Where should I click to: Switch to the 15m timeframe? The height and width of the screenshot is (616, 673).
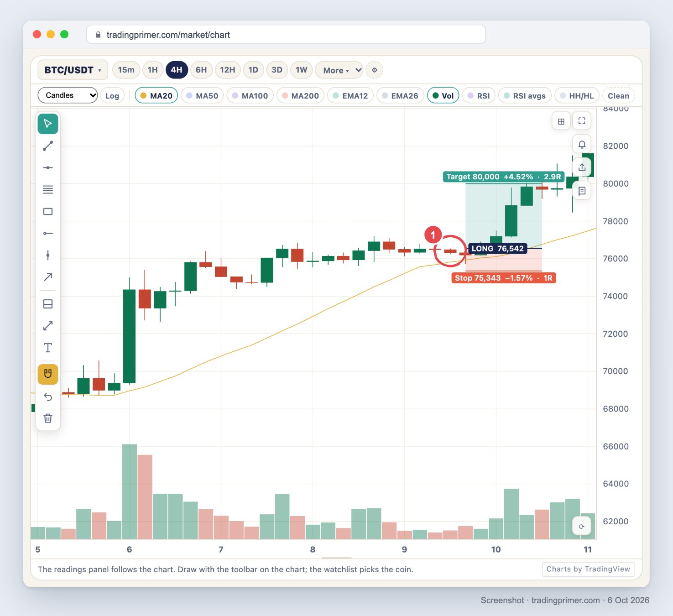tap(126, 70)
